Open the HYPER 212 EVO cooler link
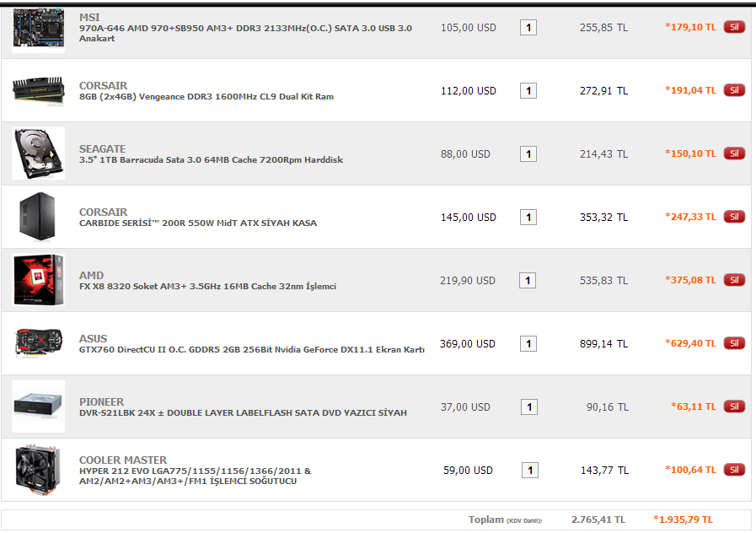 click(196, 476)
